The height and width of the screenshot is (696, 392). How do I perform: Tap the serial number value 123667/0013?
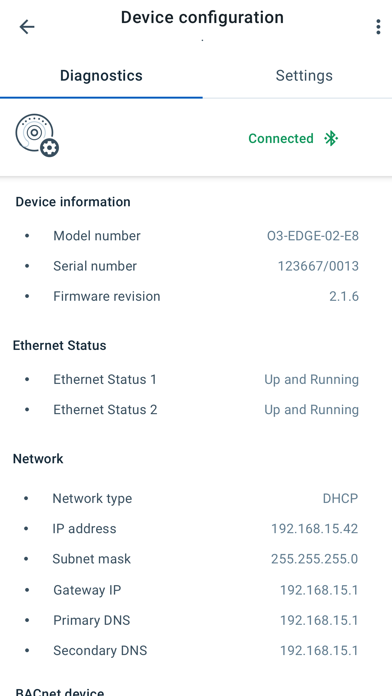pos(318,266)
